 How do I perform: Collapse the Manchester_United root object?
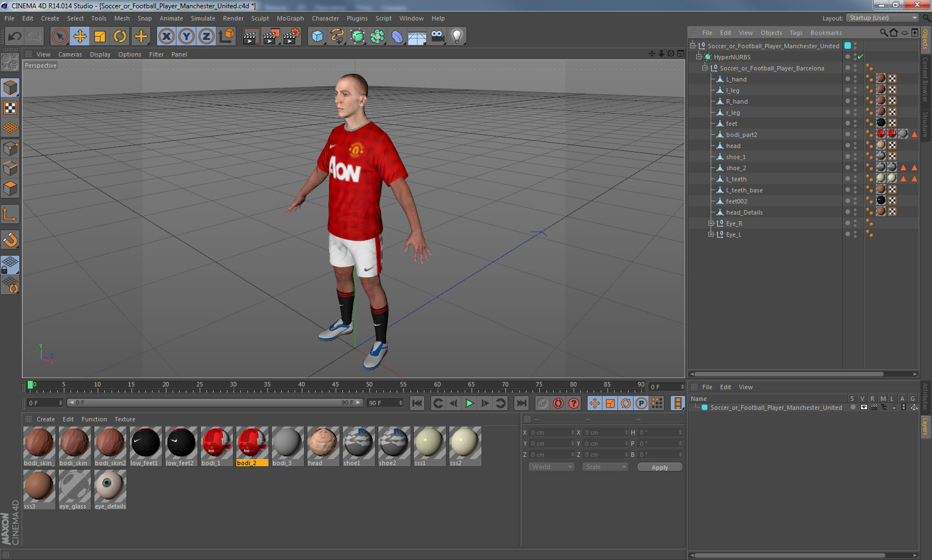pyautogui.click(x=693, y=45)
